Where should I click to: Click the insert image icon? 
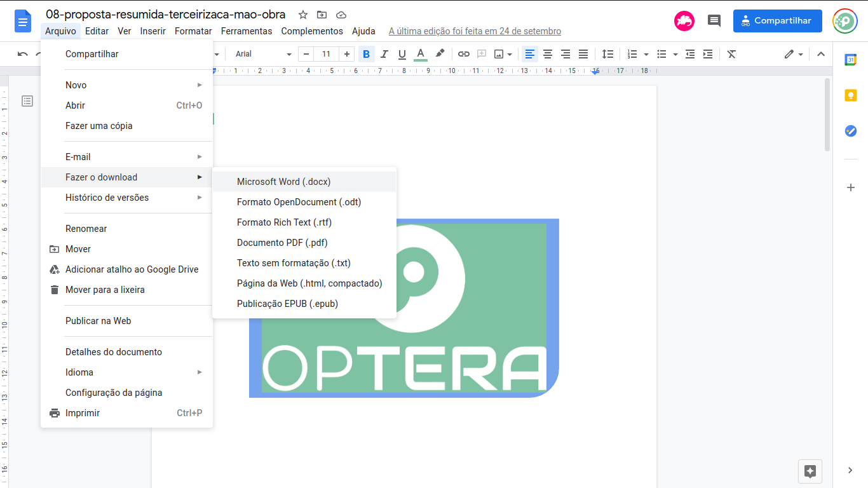point(499,54)
